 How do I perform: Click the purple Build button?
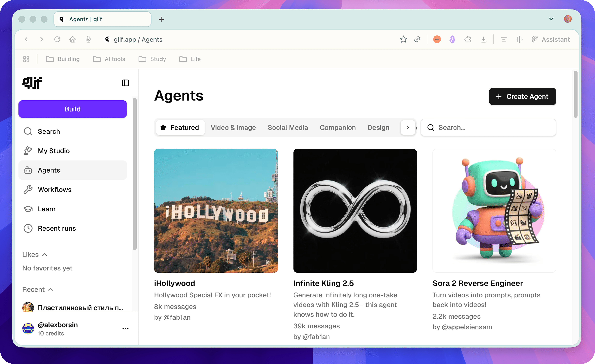pos(72,109)
